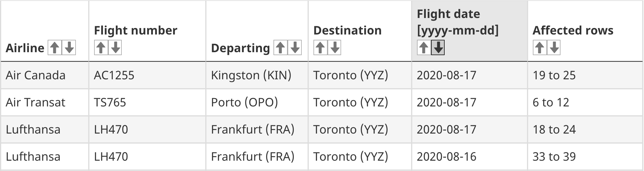The width and height of the screenshot is (644, 171).
Task: Sort Airline column descending
Action: click(69, 48)
